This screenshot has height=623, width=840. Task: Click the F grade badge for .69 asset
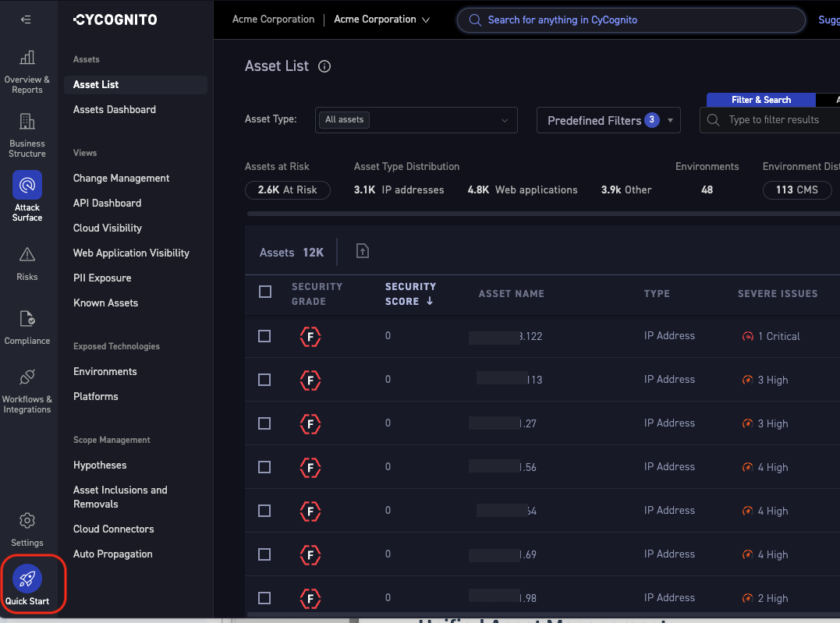tap(310, 555)
